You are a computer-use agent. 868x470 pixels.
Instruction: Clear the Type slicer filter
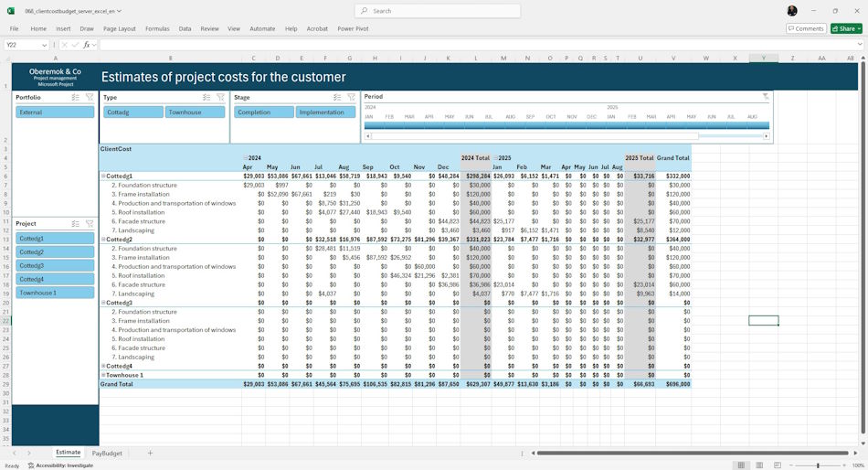coord(220,98)
